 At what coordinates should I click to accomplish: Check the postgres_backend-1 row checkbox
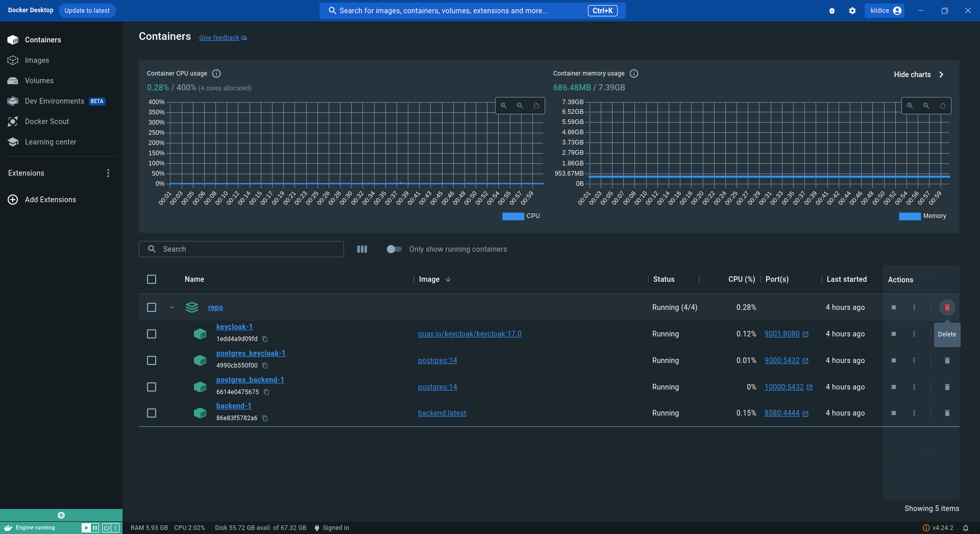(152, 387)
